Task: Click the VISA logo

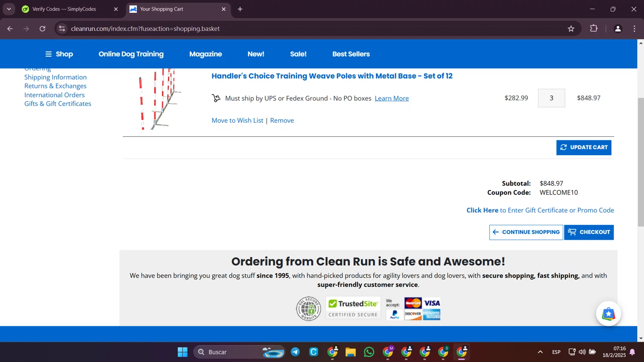Action: coord(432,303)
